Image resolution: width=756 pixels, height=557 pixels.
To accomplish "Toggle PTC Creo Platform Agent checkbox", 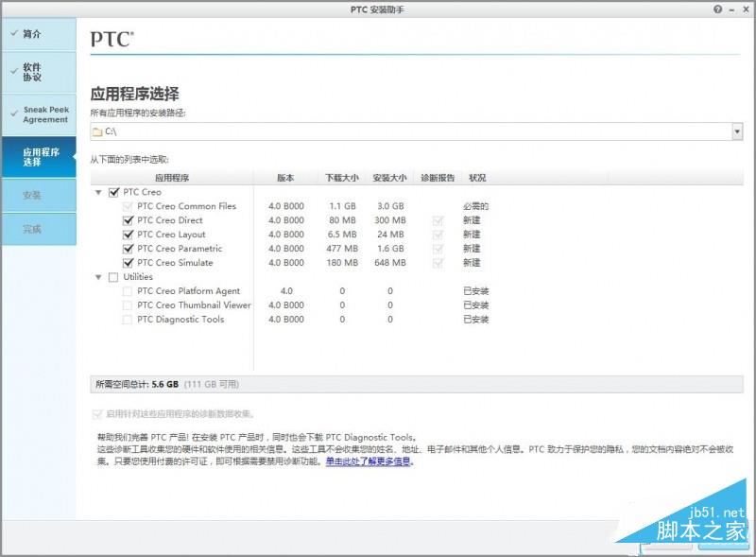I will coord(128,291).
